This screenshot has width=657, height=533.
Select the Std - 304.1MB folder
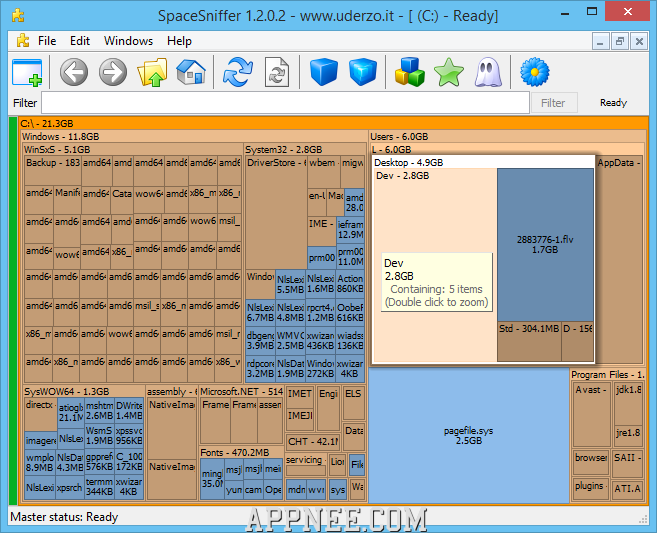(529, 341)
